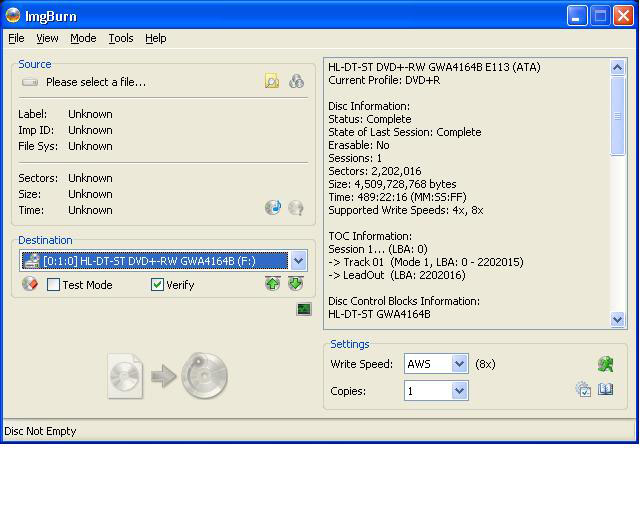
Task: Click 'Disc Control Blocks Information:' line
Action: (x=404, y=301)
